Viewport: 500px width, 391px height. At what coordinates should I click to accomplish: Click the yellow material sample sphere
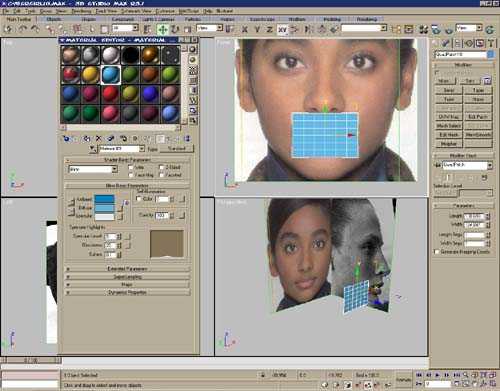[x=90, y=75]
